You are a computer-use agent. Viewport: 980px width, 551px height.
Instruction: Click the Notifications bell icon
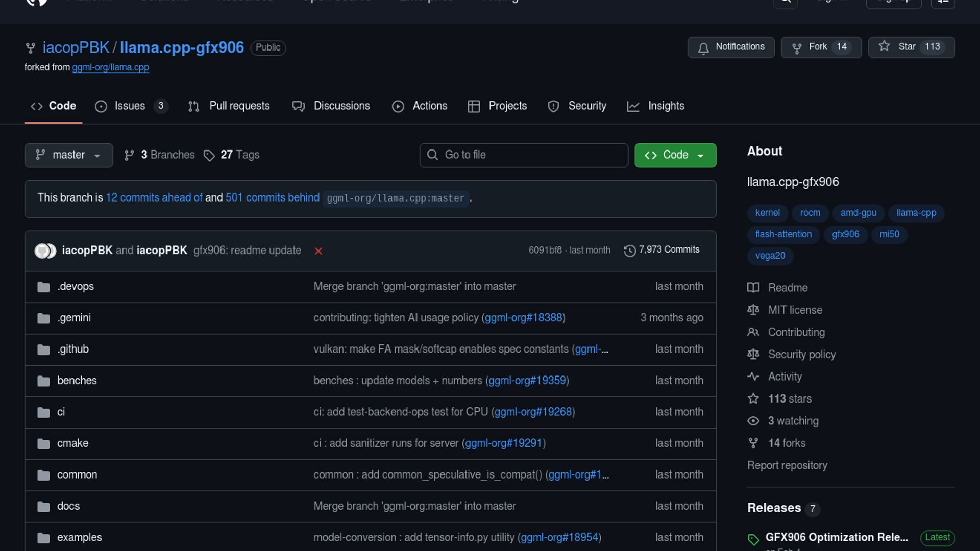click(703, 48)
